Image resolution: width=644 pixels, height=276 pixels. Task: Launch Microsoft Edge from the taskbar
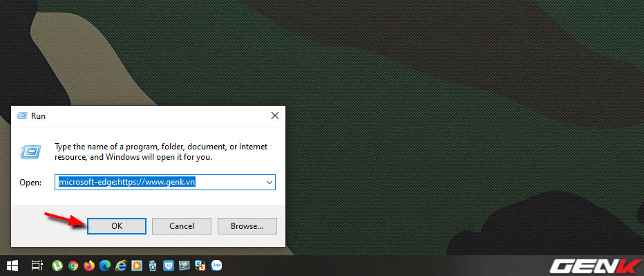pyautogui.click(x=105, y=266)
